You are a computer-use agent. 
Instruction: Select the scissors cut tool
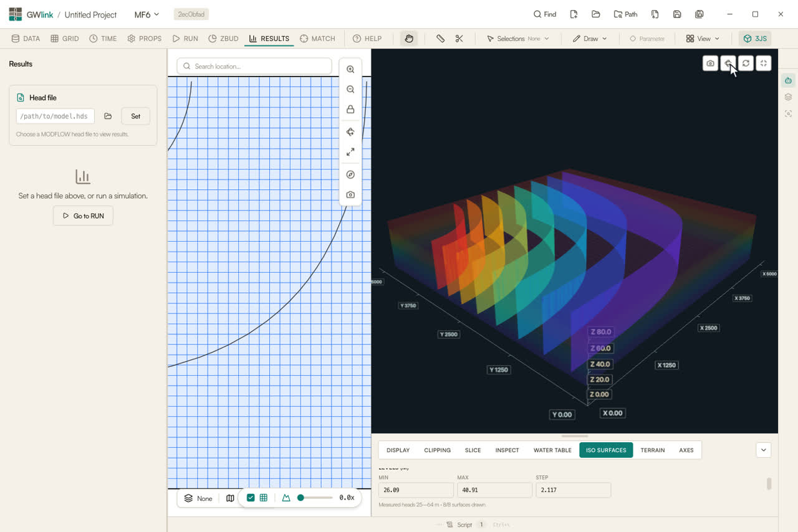(x=459, y=39)
